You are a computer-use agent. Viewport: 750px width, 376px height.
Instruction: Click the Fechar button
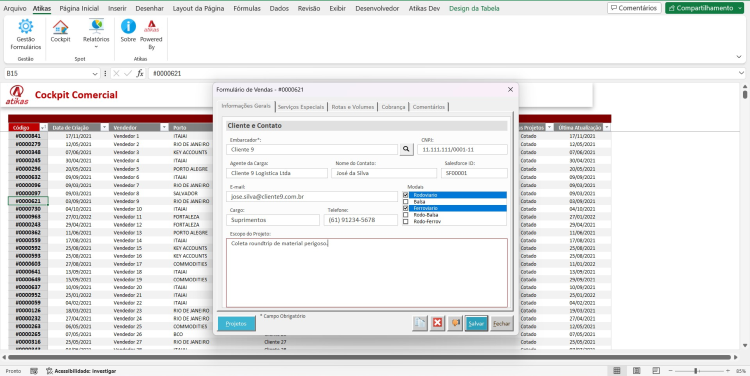[501, 323]
